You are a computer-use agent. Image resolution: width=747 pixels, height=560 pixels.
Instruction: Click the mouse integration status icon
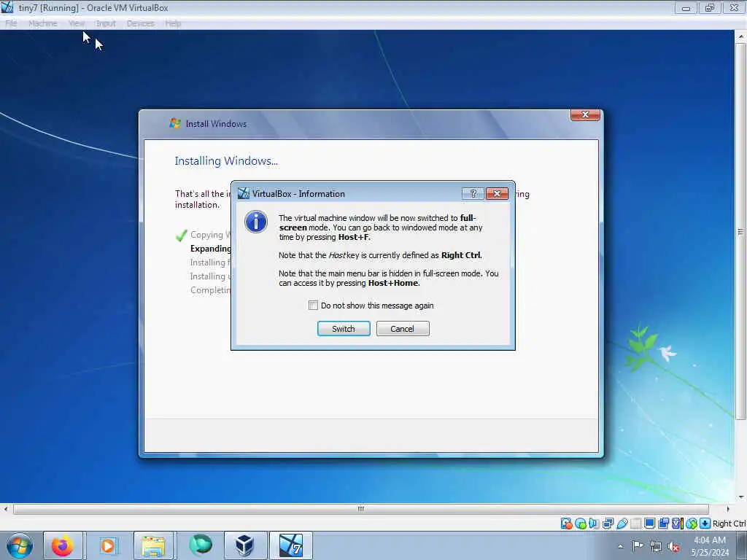coord(692,524)
